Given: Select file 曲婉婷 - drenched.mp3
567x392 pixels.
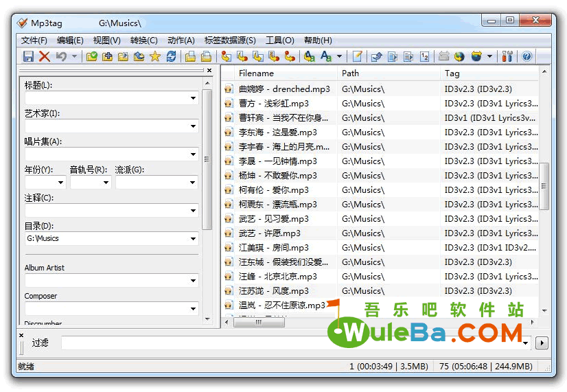Looking at the screenshot, I should [x=284, y=89].
